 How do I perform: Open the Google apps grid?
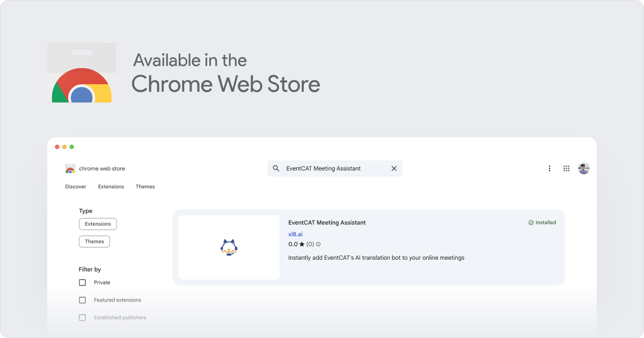click(x=566, y=168)
